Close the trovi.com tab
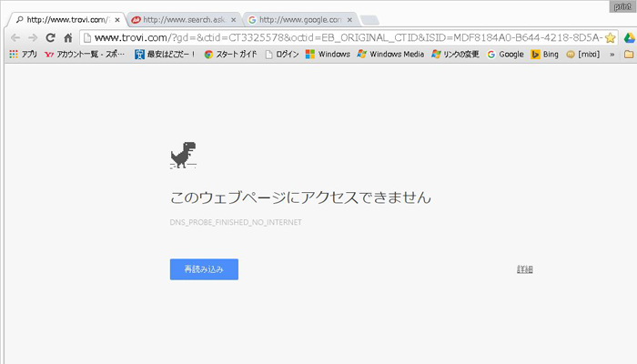This screenshot has width=637, height=364. pyautogui.click(x=117, y=19)
